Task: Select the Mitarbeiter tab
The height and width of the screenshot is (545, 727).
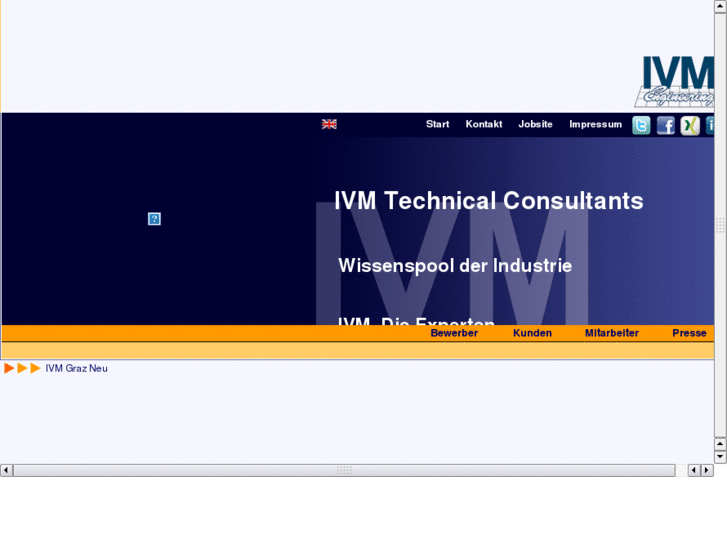Action: pyautogui.click(x=612, y=333)
